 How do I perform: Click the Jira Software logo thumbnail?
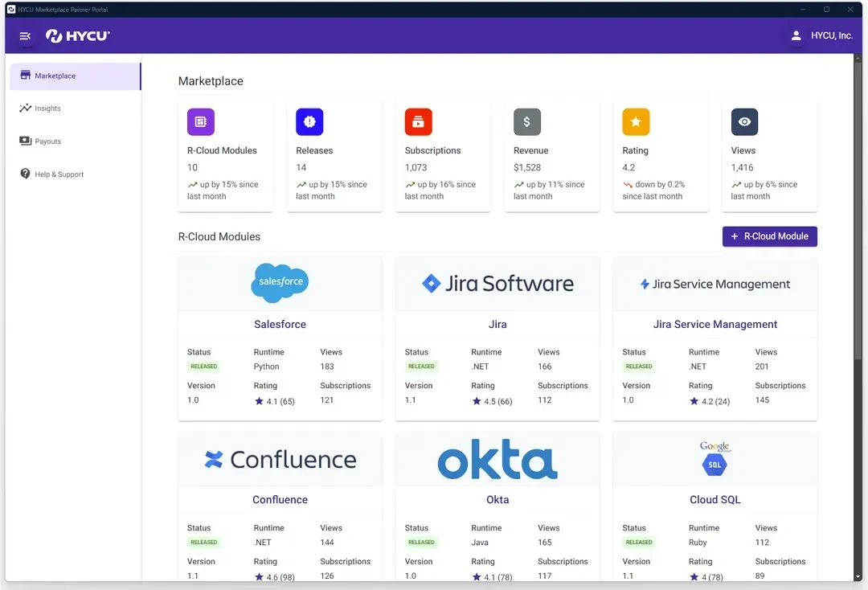[x=497, y=284]
